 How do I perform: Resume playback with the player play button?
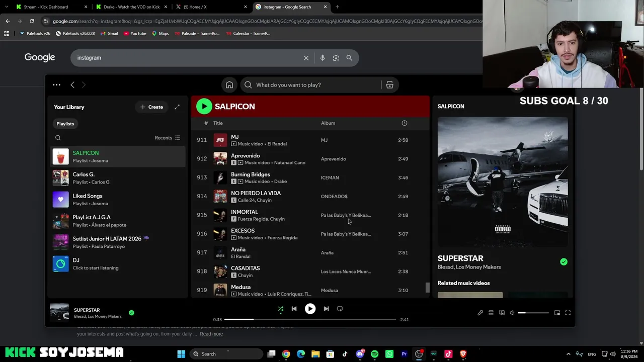(x=310, y=309)
